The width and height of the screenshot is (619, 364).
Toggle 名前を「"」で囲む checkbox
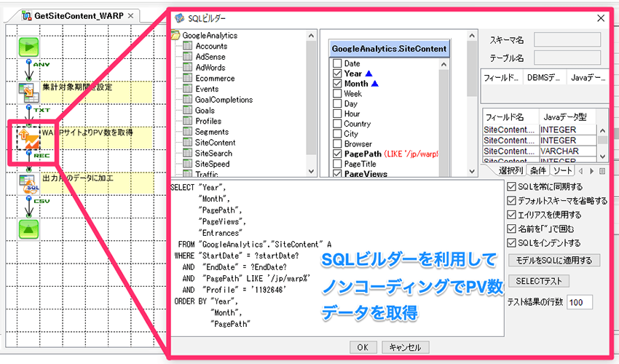[x=512, y=229]
